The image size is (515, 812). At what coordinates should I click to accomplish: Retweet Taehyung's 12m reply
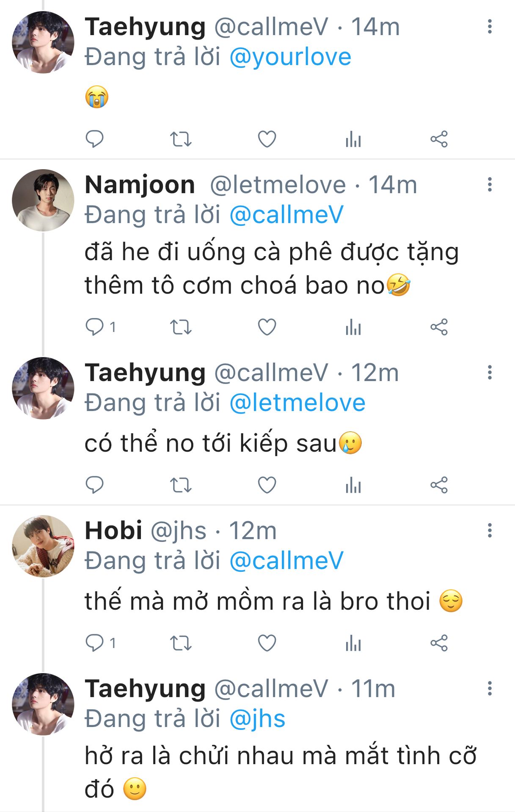tap(181, 485)
